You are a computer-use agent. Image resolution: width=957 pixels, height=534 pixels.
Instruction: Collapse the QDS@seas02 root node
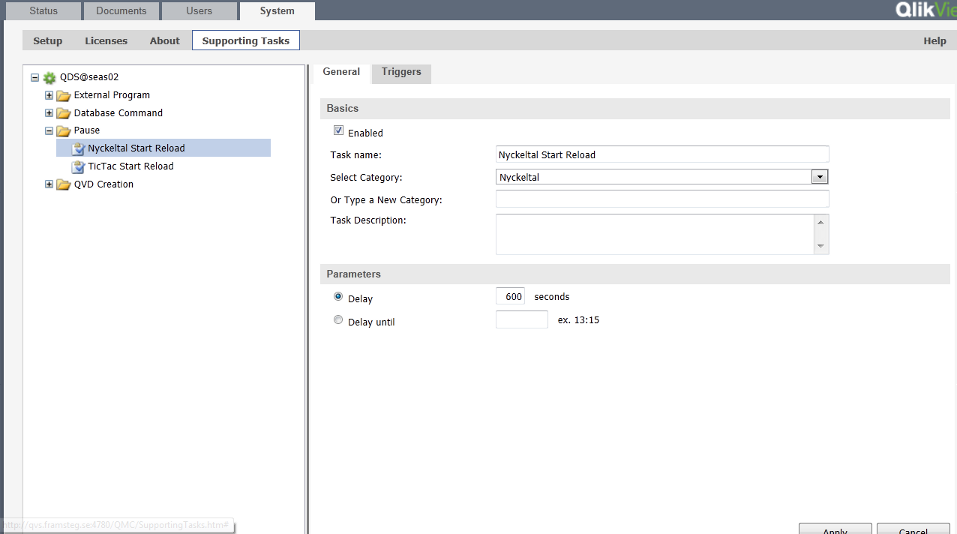[35, 78]
